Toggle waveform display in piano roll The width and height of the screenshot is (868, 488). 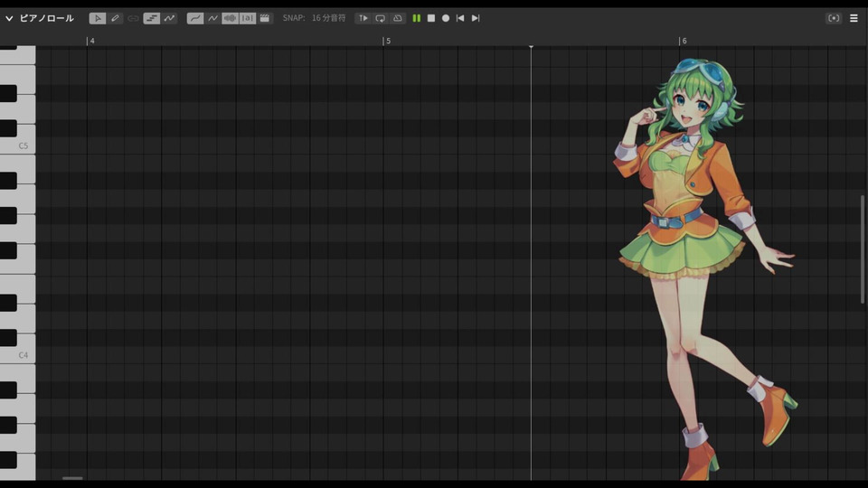click(230, 18)
